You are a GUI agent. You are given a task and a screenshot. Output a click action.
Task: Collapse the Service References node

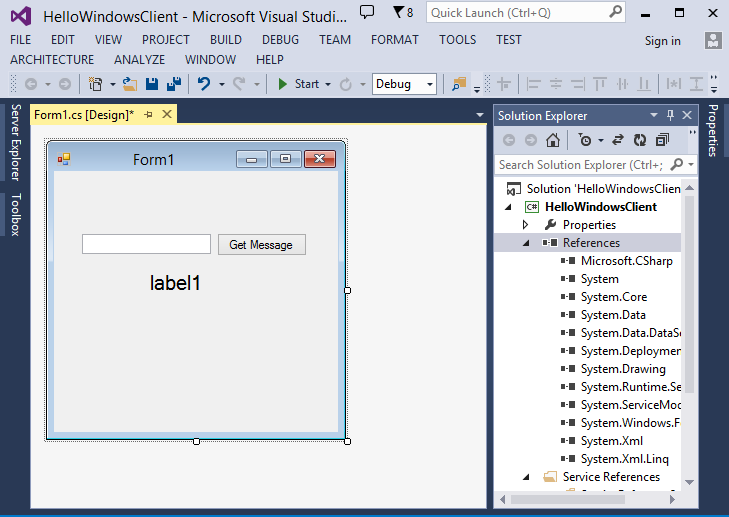coord(526,477)
